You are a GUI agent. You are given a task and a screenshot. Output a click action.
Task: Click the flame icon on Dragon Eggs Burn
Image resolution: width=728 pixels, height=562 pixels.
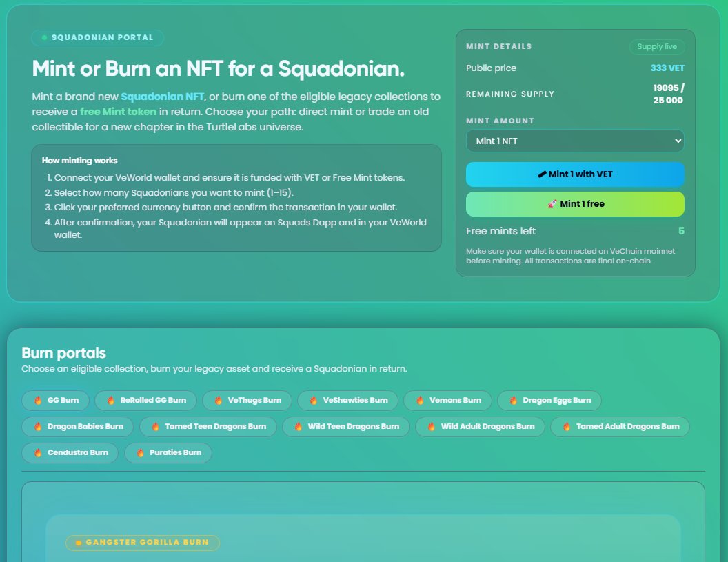[513, 400]
